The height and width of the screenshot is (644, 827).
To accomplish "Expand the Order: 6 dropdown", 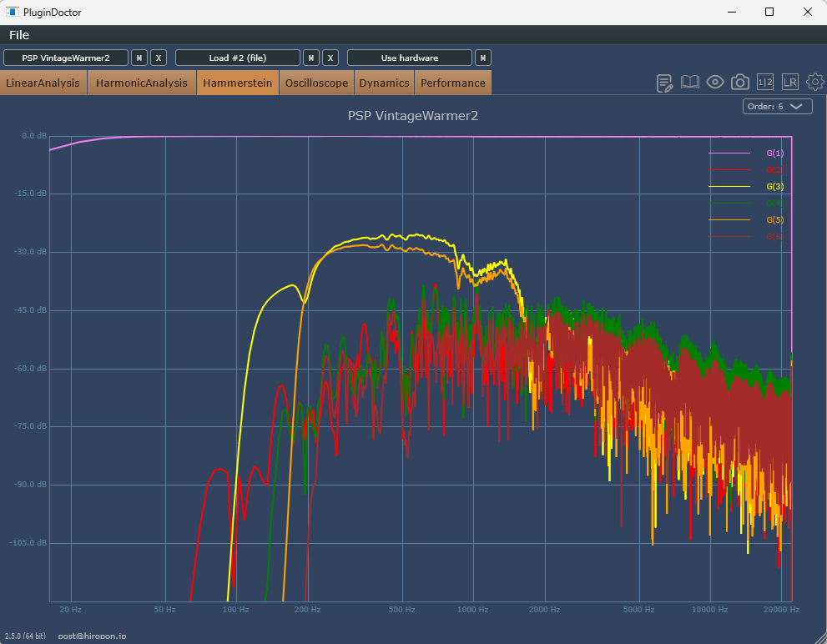I will pyautogui.click(x=777, y=106).
